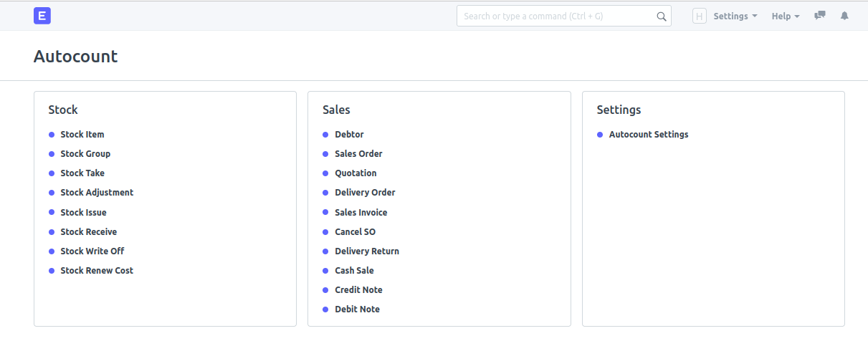This screenshot has width=868, height=341.
Task: Open Delivery Order link
Action: tap(365, 193)
